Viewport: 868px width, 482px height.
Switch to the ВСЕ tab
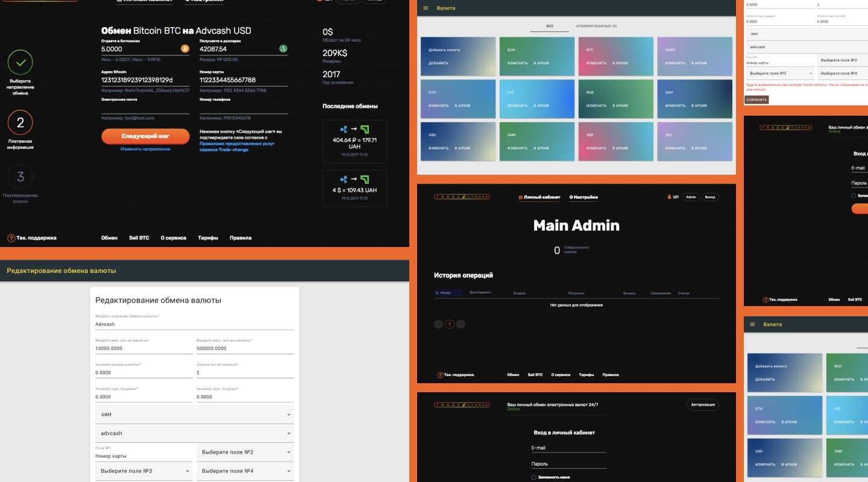pos(550,26)
